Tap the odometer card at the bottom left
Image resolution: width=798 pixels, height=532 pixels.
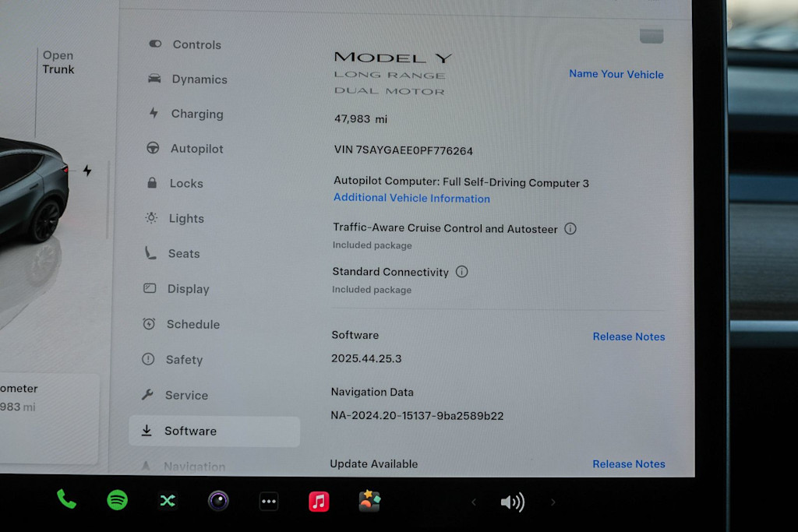coord(48,418)
